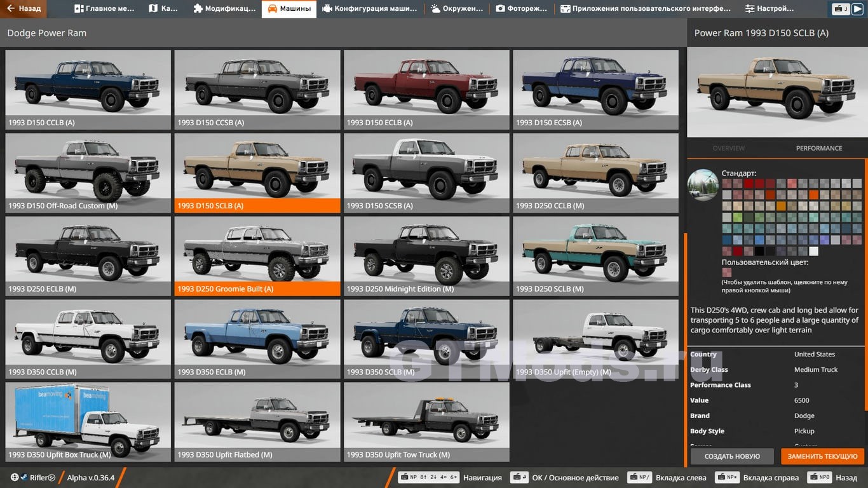Choose the 1993 D150 SCSB (A) truck
Viewport: 868px width, 488px height.
tap(426, 173)
